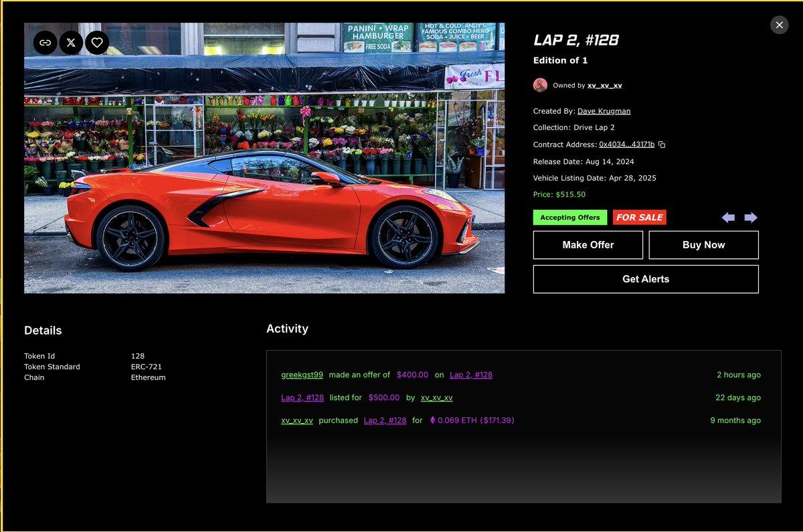Click the Accepting Offers badge
This screenshot has width=803, height=532.
570,217
